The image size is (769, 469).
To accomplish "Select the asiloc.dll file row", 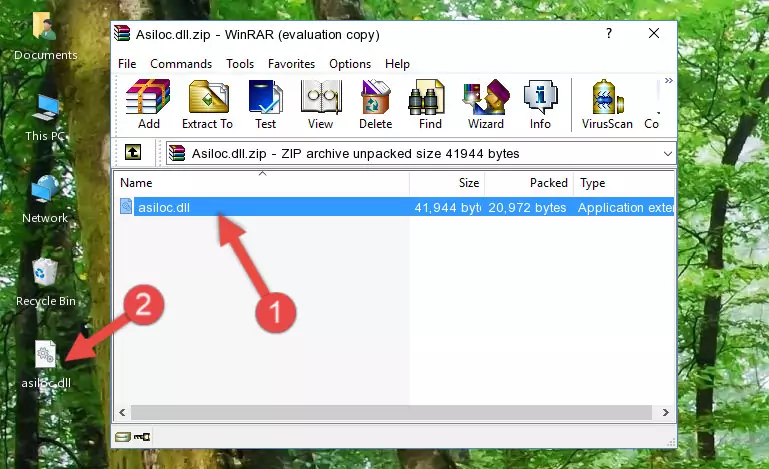I will pyautogui.click(x=395, y=207).
